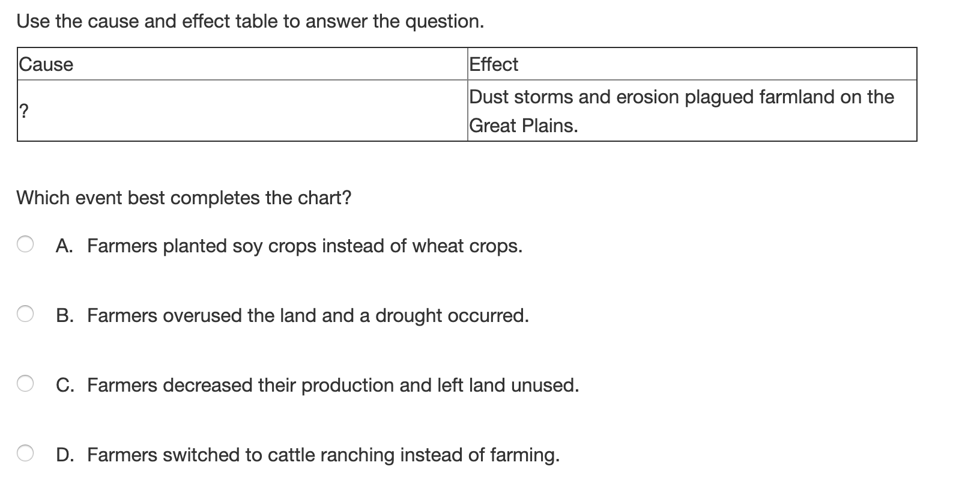Click the 'Which event best completes the chart?' prompt
This screenshot has width=980, height=495.
(x=184, y=198)
